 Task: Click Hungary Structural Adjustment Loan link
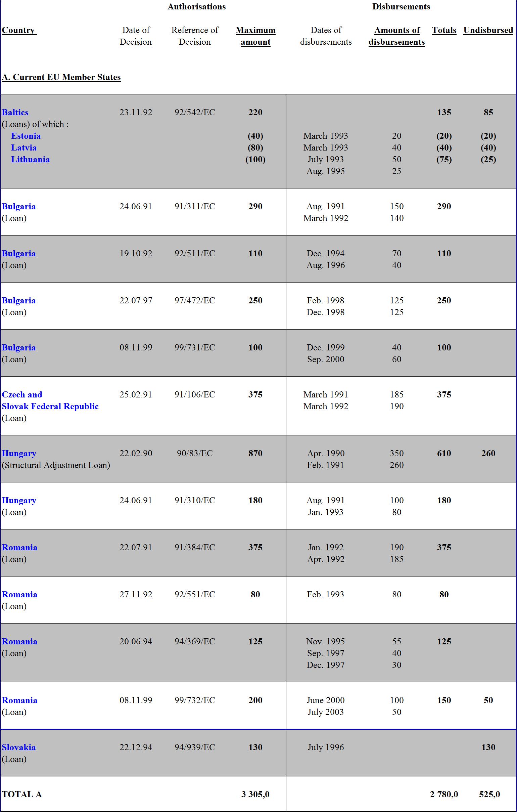click(x=19, y=454)
